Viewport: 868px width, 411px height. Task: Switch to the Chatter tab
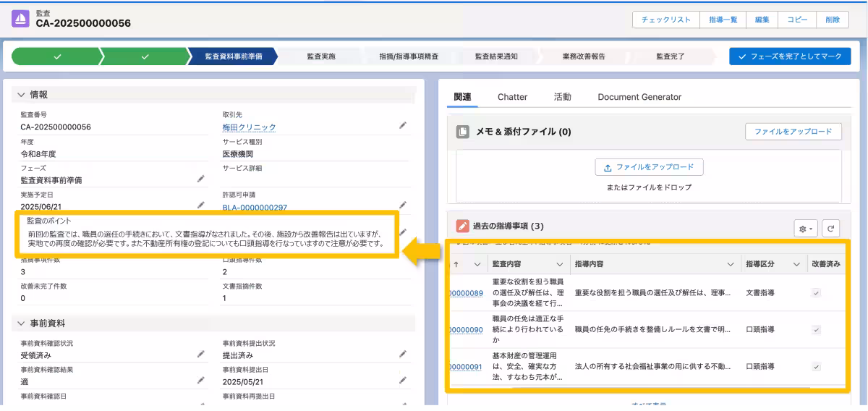point(512,97)
